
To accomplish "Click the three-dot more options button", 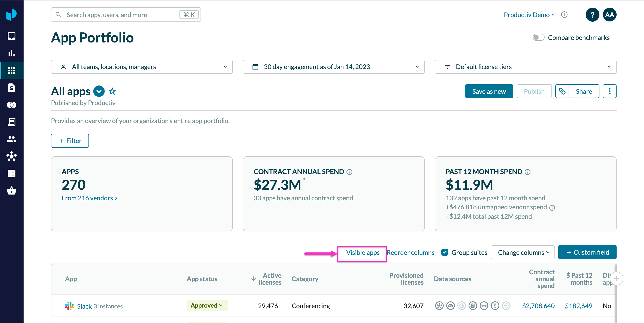I will point(609,91).
